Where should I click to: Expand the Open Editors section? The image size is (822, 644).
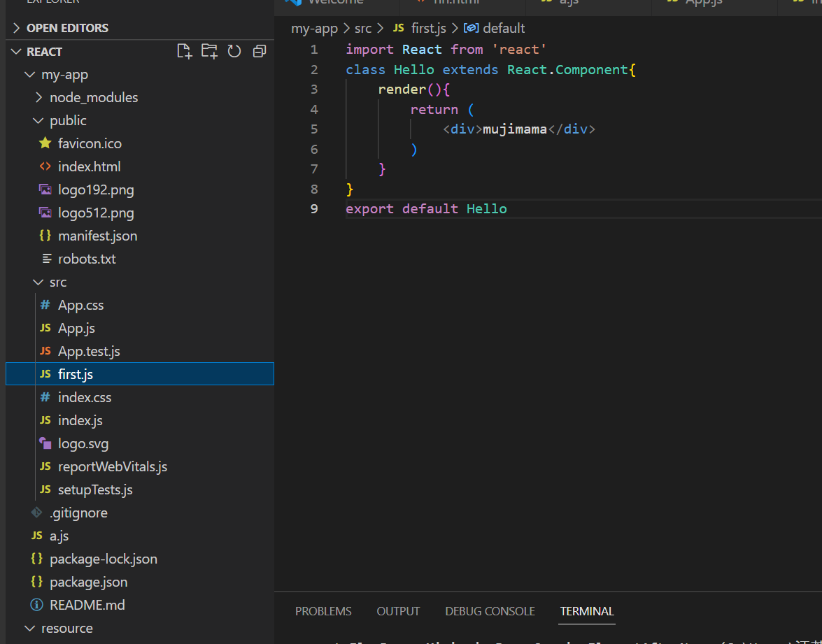[67, 28]
